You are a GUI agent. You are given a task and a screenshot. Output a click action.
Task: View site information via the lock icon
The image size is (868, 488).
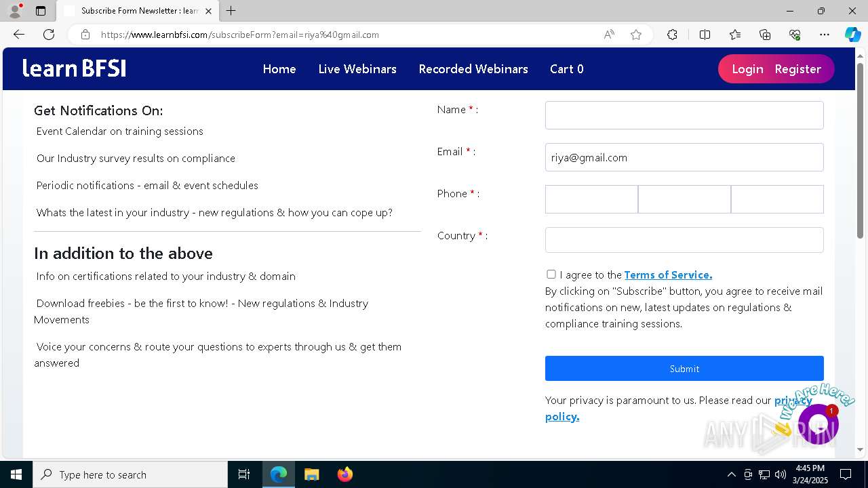[x=85, y=35]
